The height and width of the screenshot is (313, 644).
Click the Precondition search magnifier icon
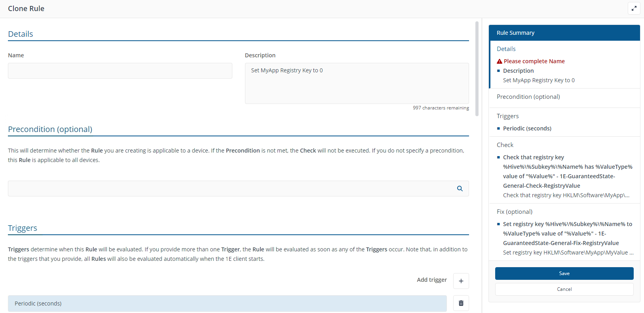pos(460,189)
